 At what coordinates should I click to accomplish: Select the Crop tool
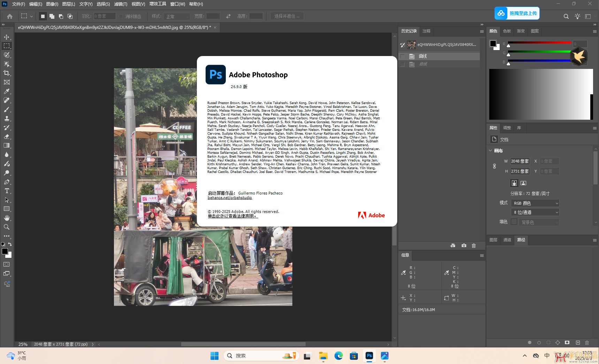pos(7,73)
